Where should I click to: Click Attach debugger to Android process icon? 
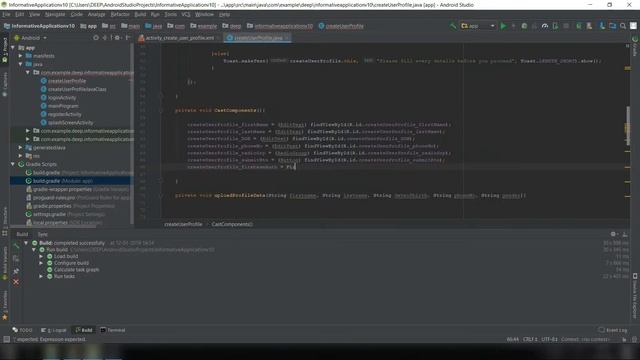(555, 26)
